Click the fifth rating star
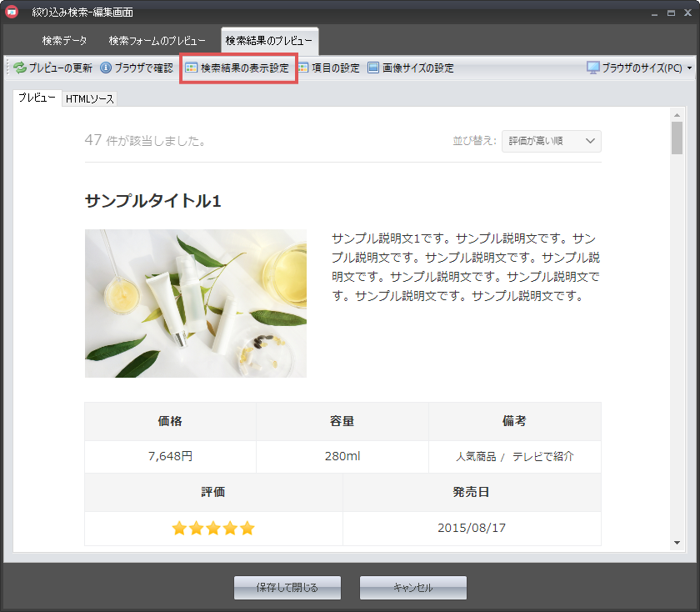 coord(247,529)
